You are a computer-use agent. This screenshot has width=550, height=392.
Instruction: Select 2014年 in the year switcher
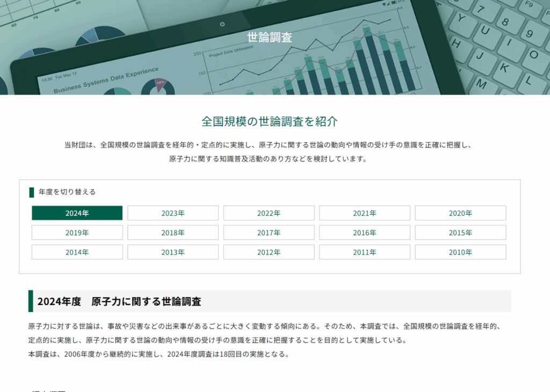pyautogui.click(x=77, y=252)
